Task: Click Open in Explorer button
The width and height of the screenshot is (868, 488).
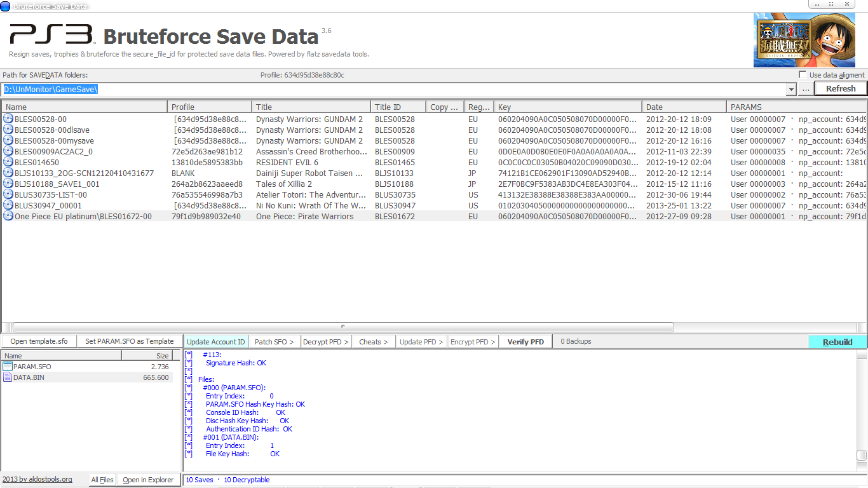Action: coord(148,480)
